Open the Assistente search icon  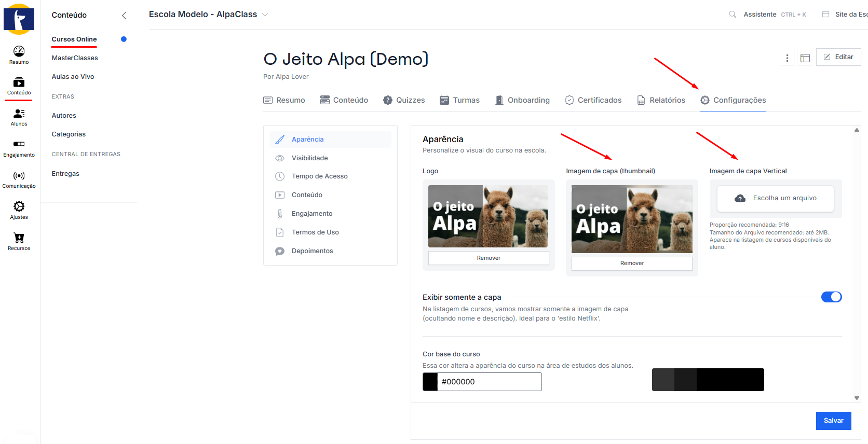[x=732, y=15]
